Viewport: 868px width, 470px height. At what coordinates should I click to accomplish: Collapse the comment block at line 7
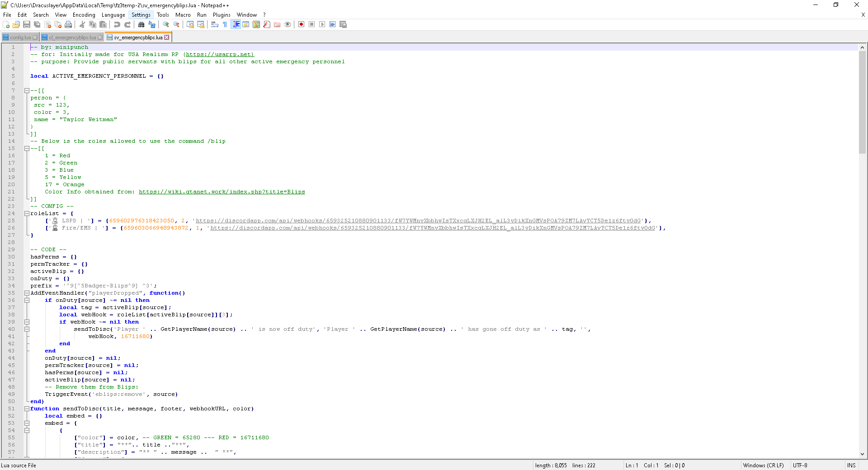pyautogui.click(x=27, y=90)
